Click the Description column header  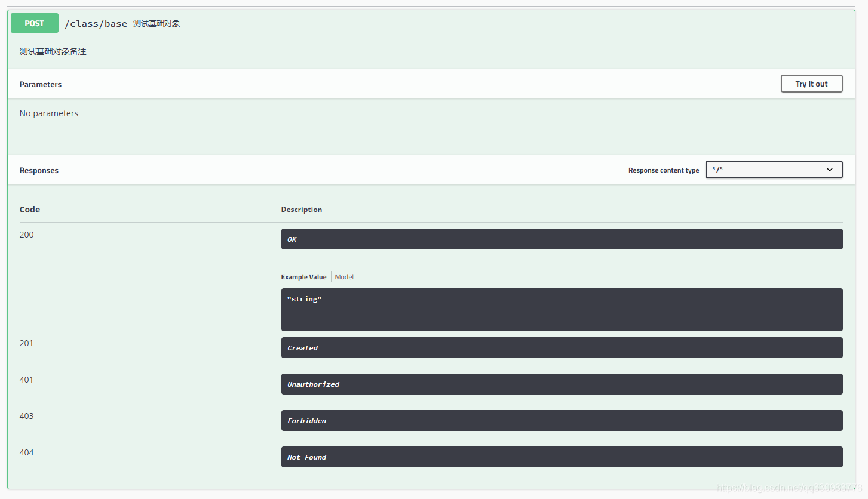302,210
